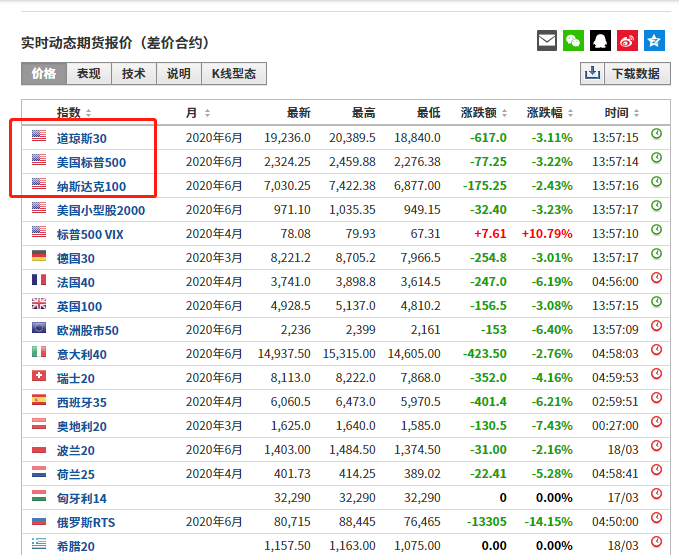Click the red clock icon for 匈牙利14

[x=656, y=494]
